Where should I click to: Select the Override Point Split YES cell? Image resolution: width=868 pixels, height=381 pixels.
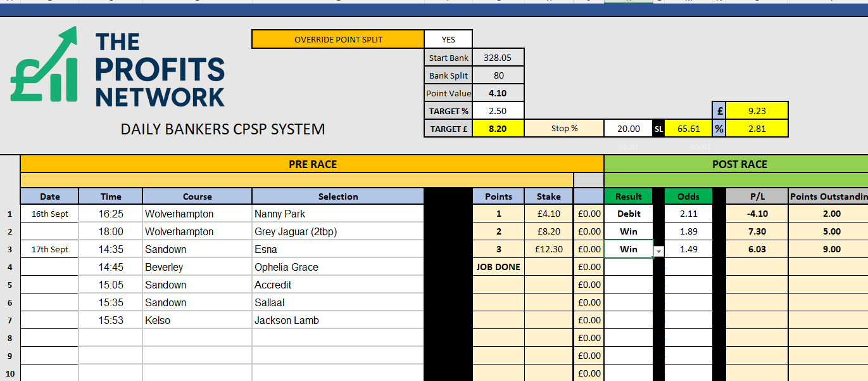448,39
